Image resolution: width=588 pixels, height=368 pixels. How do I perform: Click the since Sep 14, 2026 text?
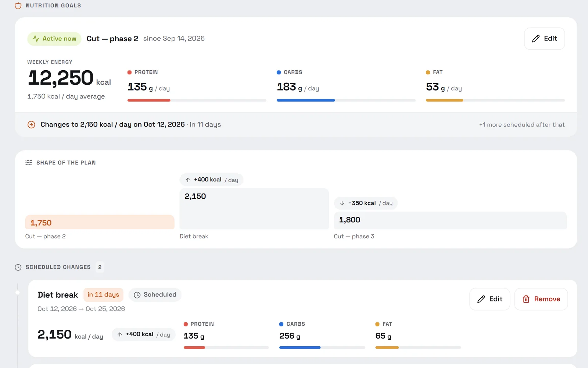click(x=174, y=39)
